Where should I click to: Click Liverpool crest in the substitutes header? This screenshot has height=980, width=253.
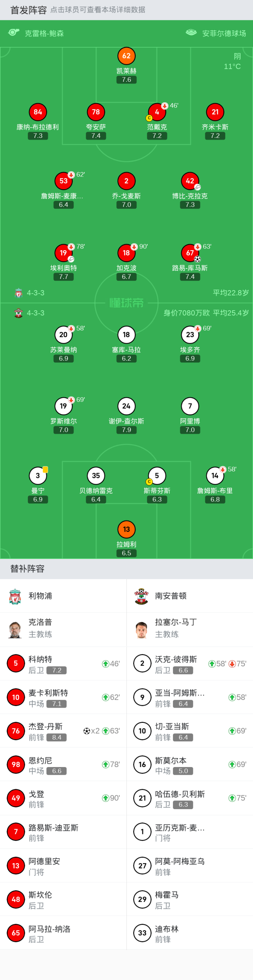[15, 596]
